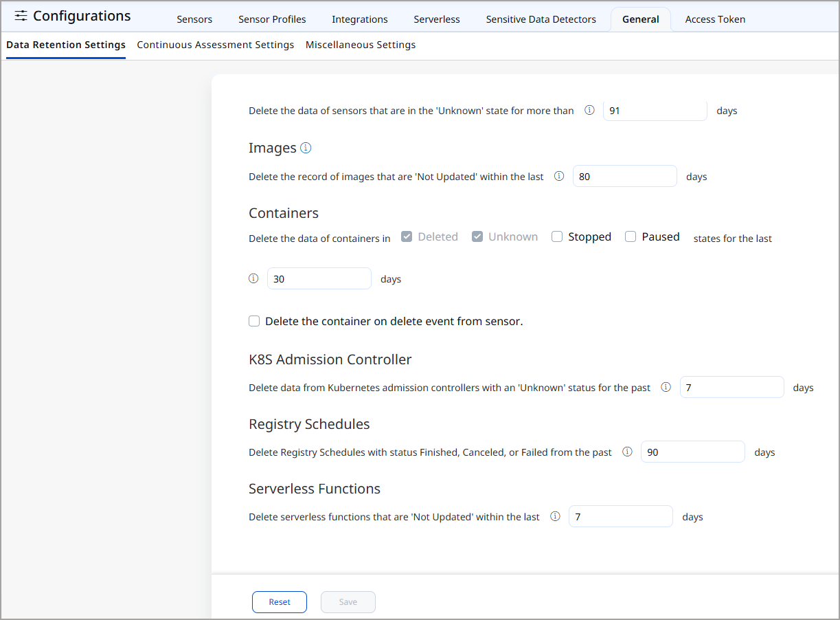Click info icon before containers 30 days field
This screenshot has width=840, height=620.
coord(253,278)
